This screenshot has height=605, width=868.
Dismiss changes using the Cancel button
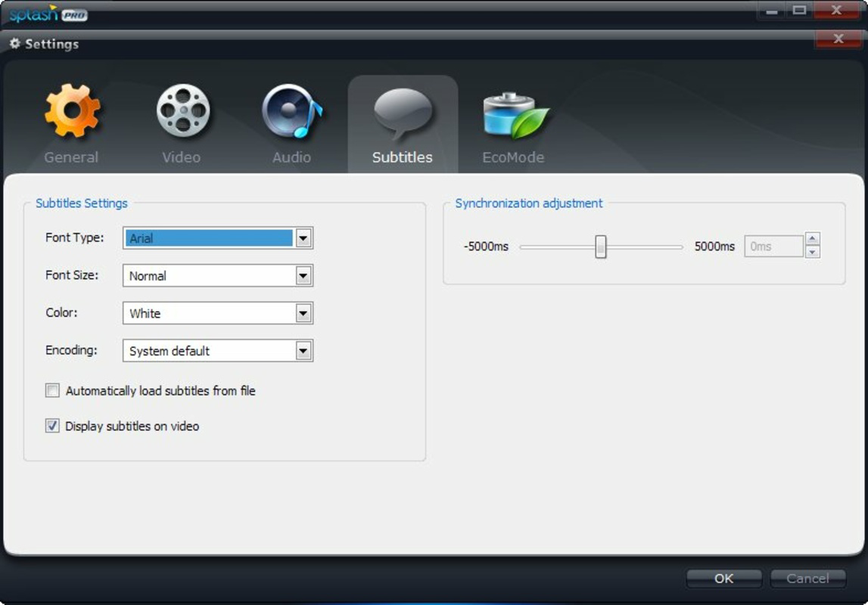point(807,578)
